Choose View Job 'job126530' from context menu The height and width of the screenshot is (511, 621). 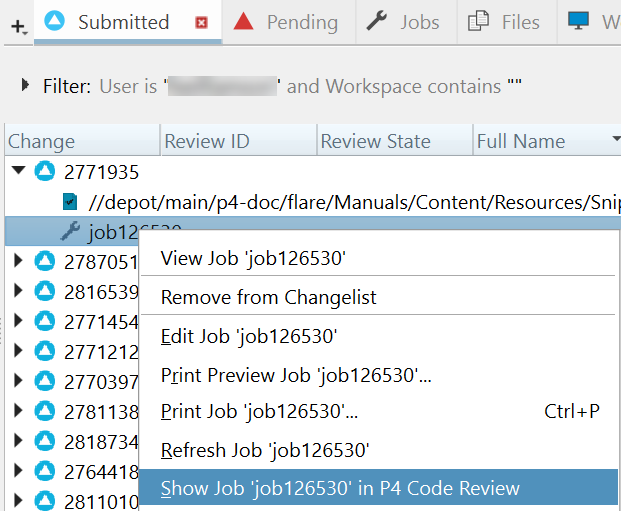pyautogui.click(x=253, y=259)
